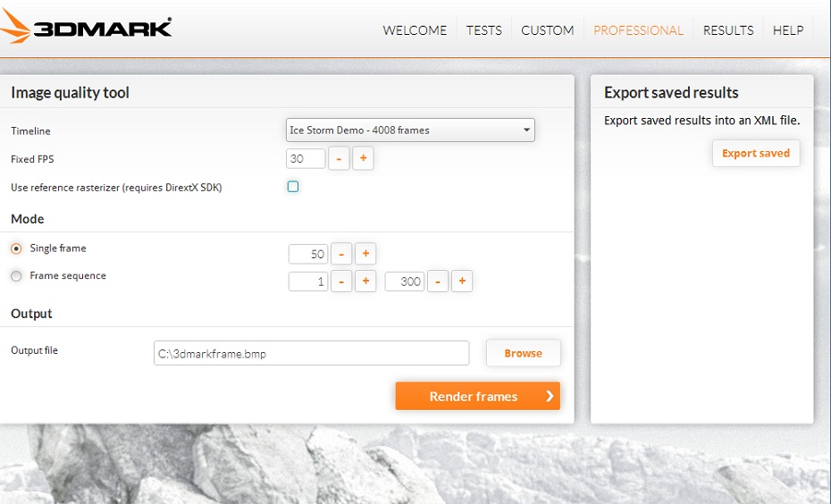
Task: Increase Fixed FPS with plus button
Action: pyautogui.click(x=363, y=159)
